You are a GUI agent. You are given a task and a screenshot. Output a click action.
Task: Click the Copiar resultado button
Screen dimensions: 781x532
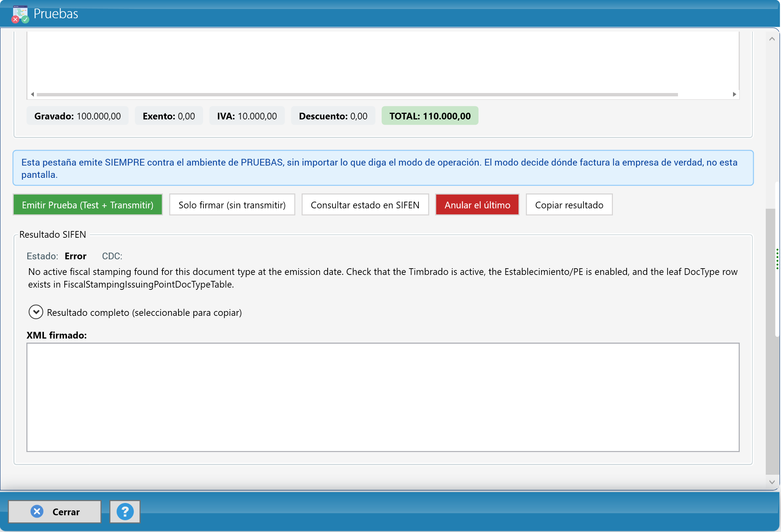(569, 205)
